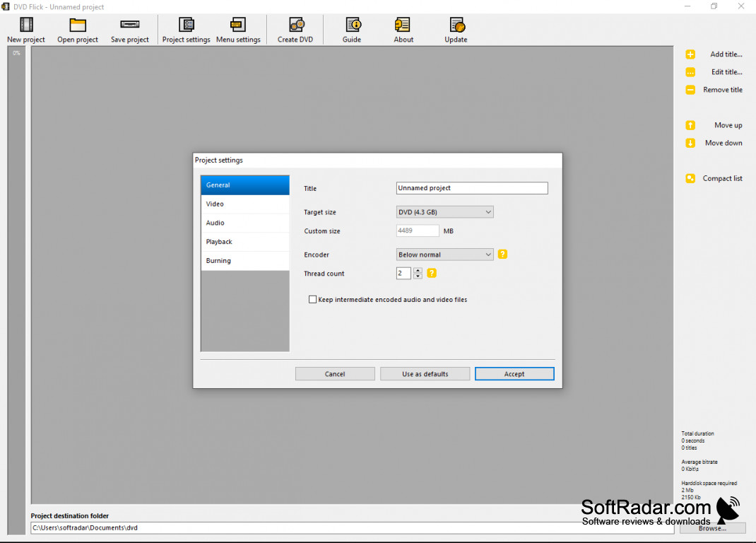
Task: Click the Menu settings icon
Action: pyautogui.click(x=238, y=30)
